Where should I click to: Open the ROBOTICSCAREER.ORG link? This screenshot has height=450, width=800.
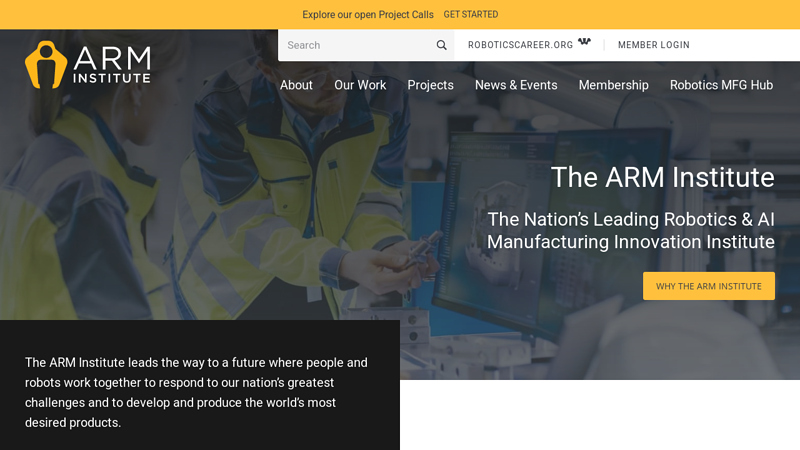tap(520, 45)
